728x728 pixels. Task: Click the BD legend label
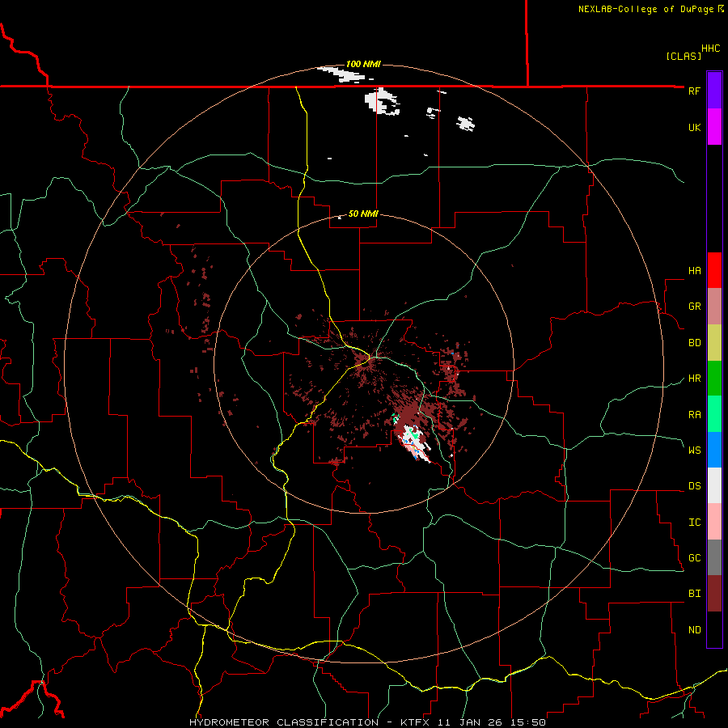pyautogui.click(x=694, y=343)
